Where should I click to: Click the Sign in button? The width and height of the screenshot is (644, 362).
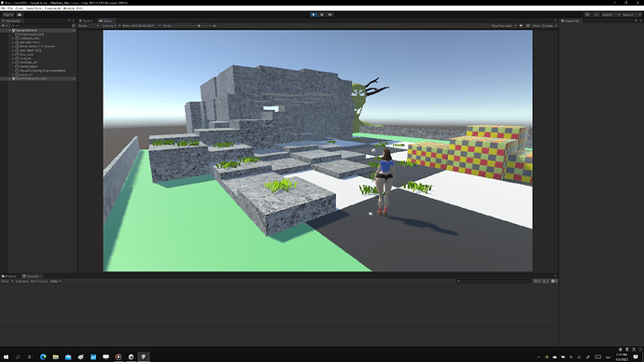click(8, 14)
